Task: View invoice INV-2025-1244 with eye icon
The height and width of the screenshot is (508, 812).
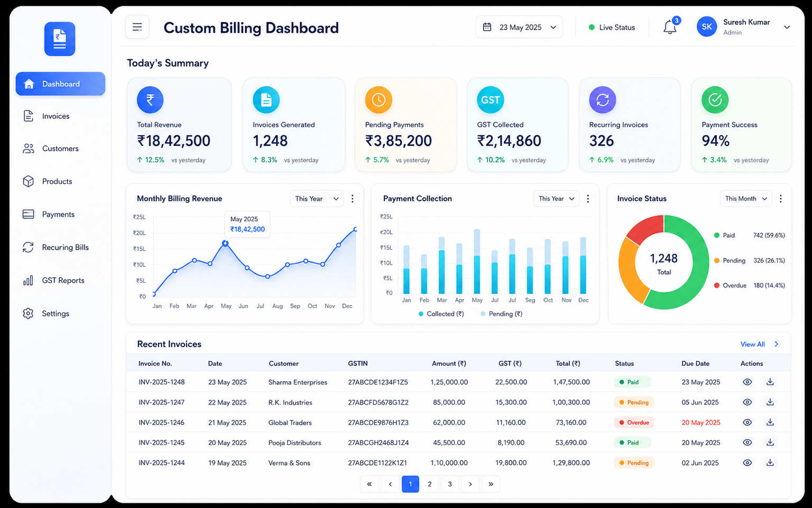Action: click(747, 463)
